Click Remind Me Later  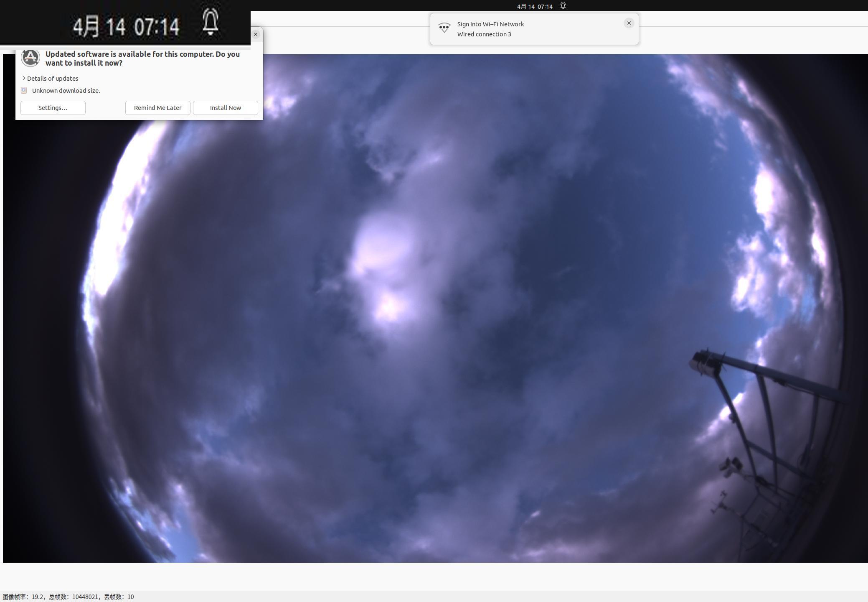[157, 108]
